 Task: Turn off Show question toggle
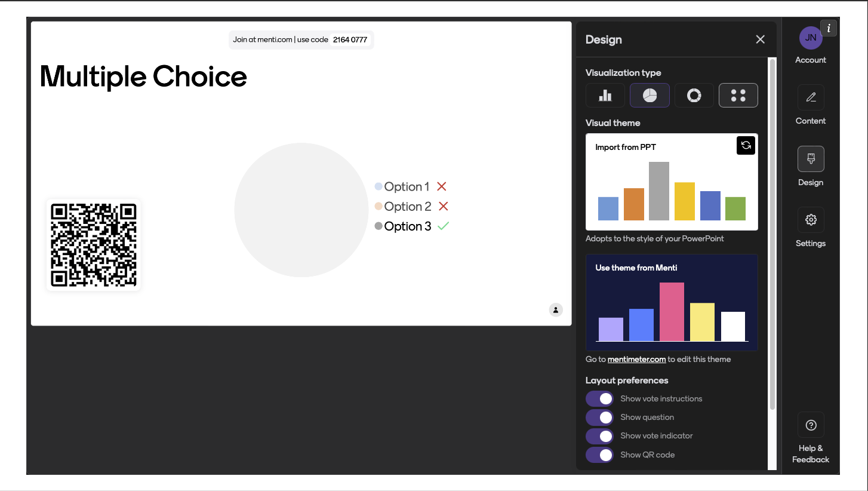(x=599, y=417)
